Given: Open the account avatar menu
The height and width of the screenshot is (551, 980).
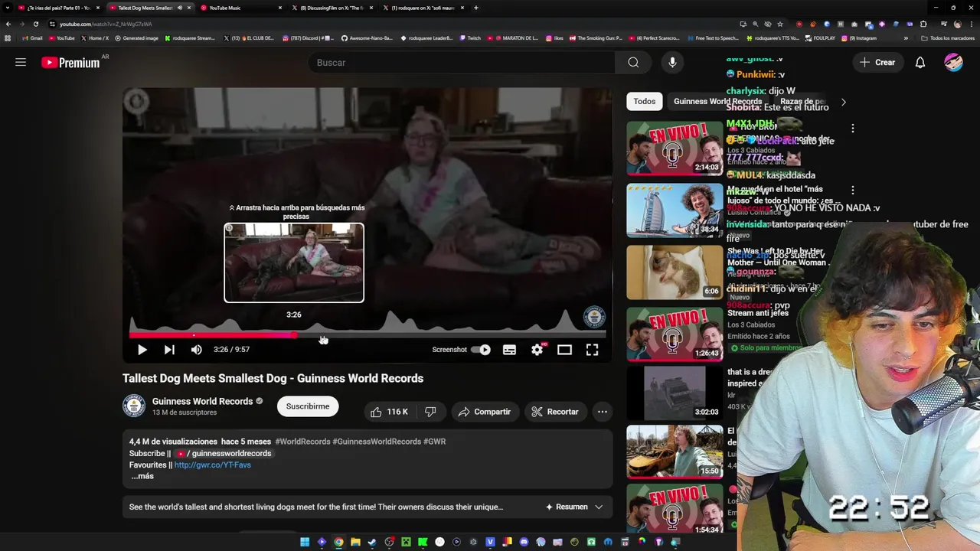Looking at the screenshot, I should click(x=953, y=63).
